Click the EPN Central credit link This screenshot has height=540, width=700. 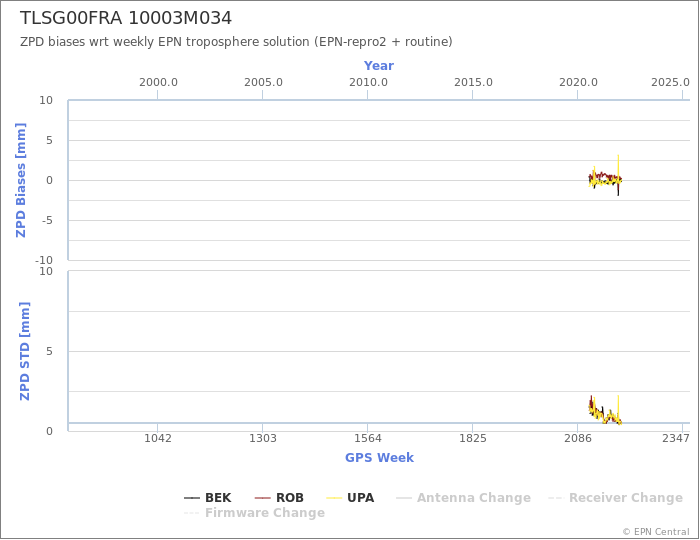click(656, 532)
